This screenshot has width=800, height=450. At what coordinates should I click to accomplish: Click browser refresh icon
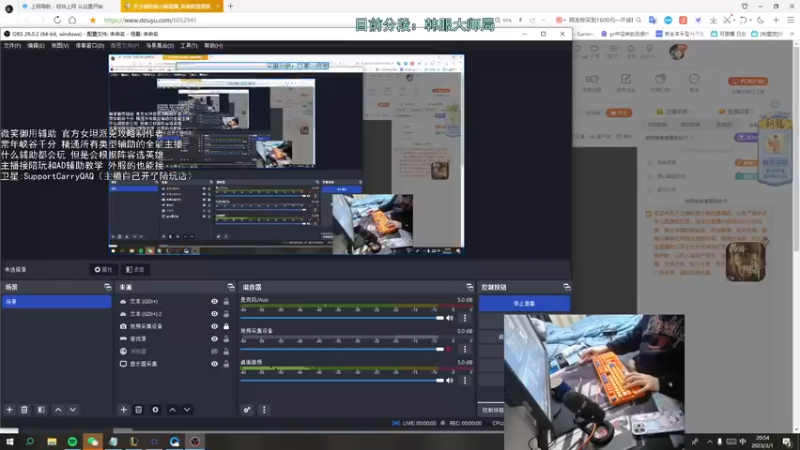[x=57, y=20]
